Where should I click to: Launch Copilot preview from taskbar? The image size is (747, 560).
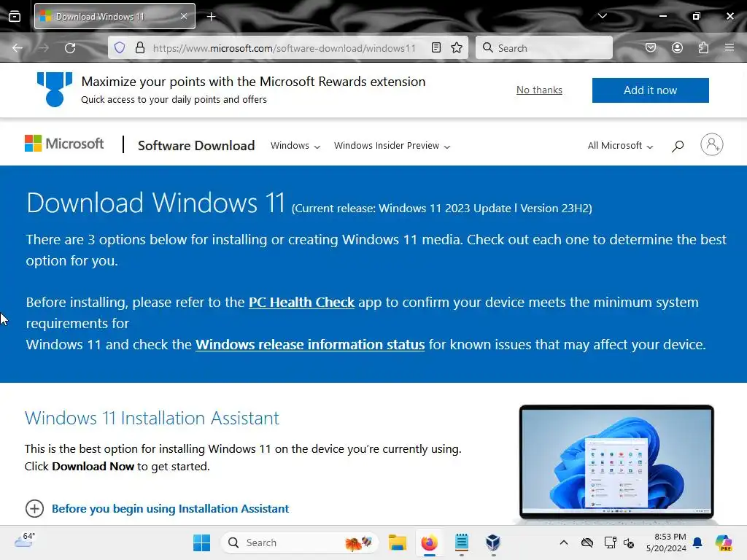click(x=724, y=542)
